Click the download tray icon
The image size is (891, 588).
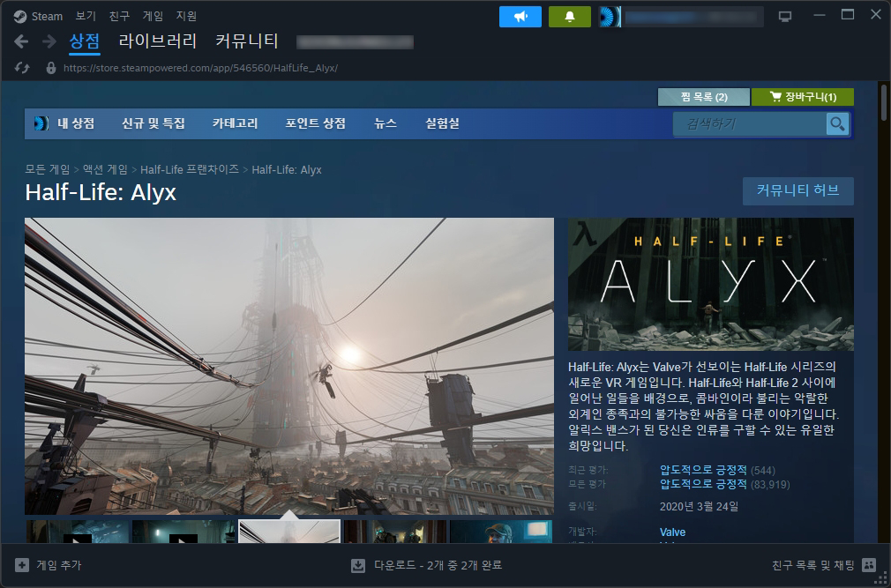(358, 565)
